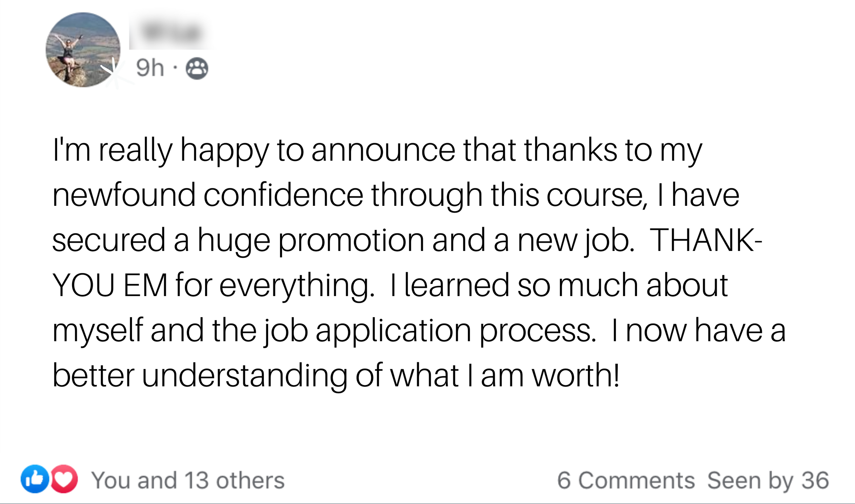This screenshot has width=855, height=504.
Task: Click the word "confidence" in the post
Action: [x=283, y=195]
